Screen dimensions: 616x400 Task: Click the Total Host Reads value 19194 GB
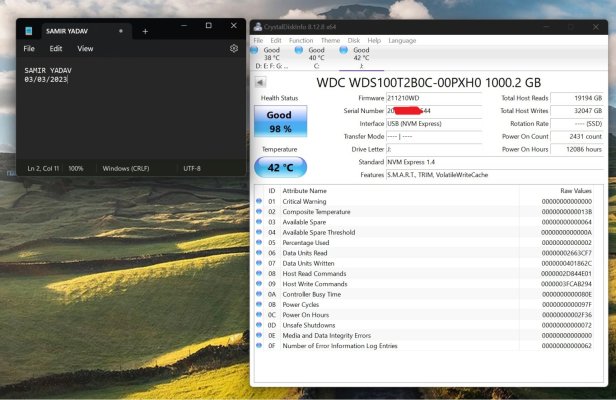click(x=577, y=98)
